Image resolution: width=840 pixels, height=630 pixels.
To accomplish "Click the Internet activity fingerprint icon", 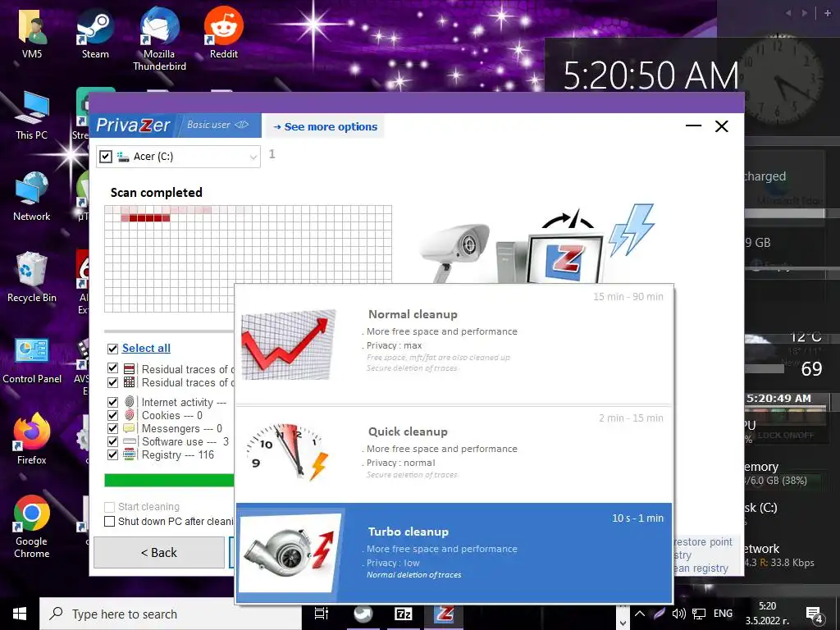I will click(x=129, y=401).
